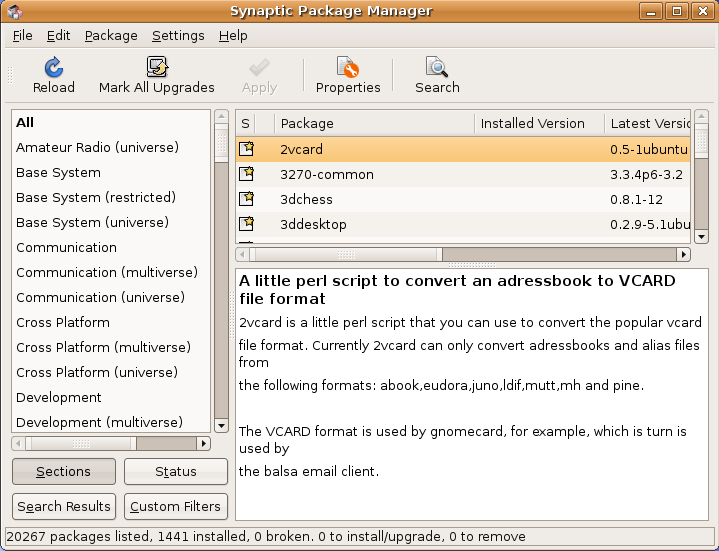
Task: Click the Sections button
Action: click(64, 471)
